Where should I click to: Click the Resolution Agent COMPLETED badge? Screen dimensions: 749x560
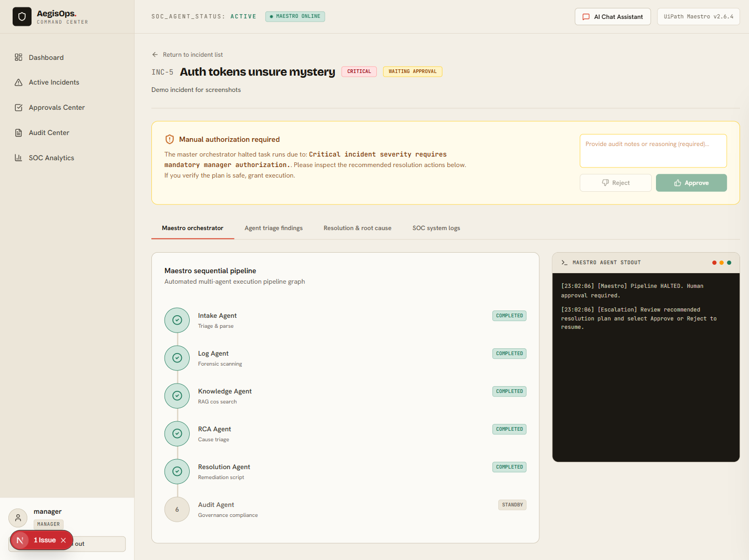point(509,467)
